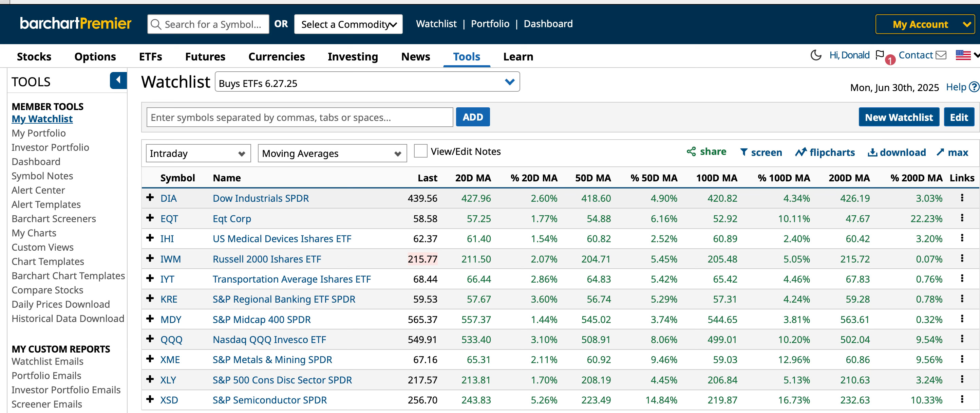The width and height of the screenshot is (980, 413).
Task: Click the Portfolio link in header
Action: 490,23
